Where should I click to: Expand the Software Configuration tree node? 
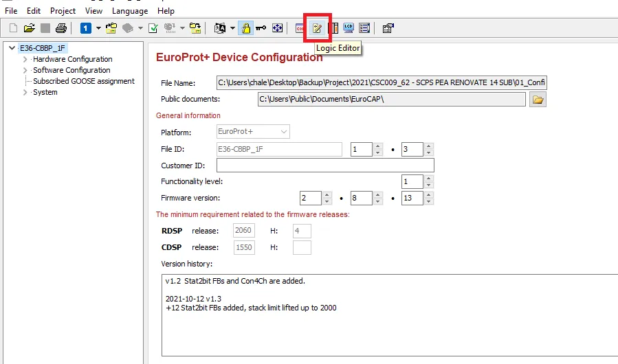[25, 70]
